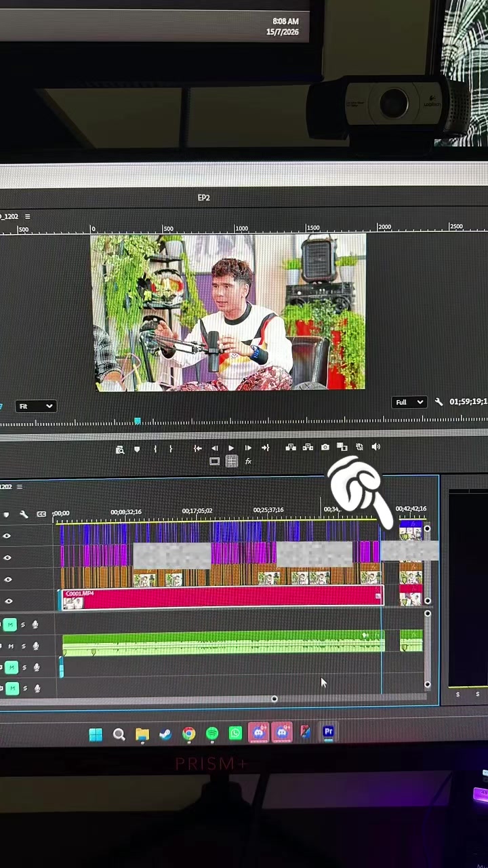Toggle solo S on first audio track
488x868 pixels.
22,625
